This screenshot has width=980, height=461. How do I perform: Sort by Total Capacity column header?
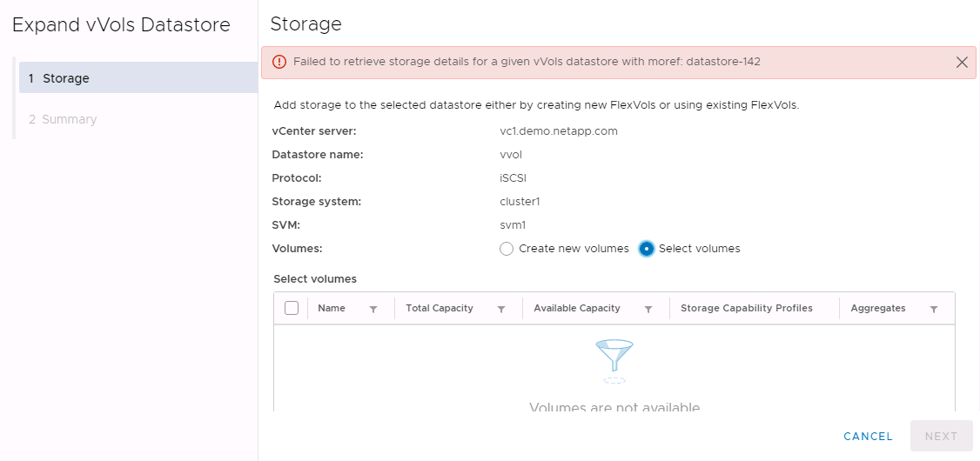point(440,308)
